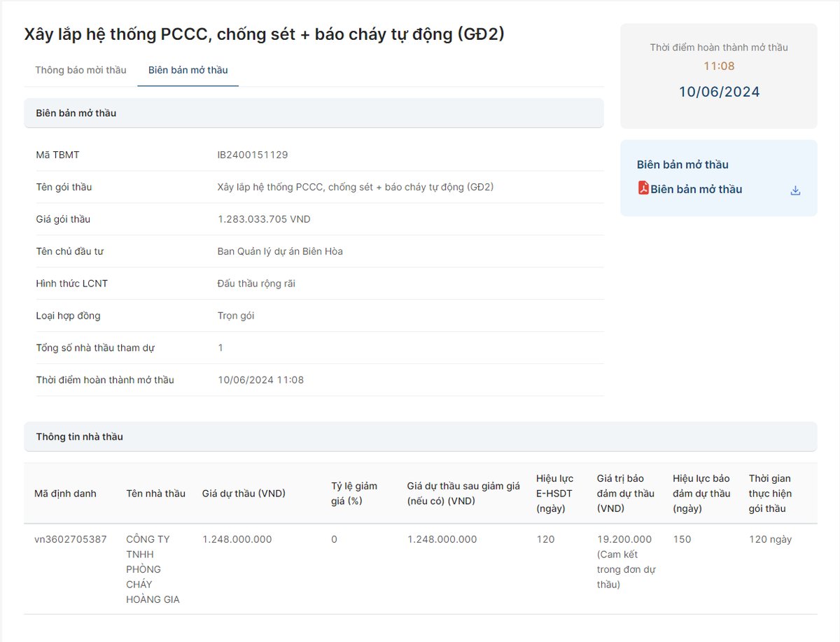Click the PDF icon next to Biên bản mở thầu
This screenshot has height=642, width=840.
tap(643, 189)
